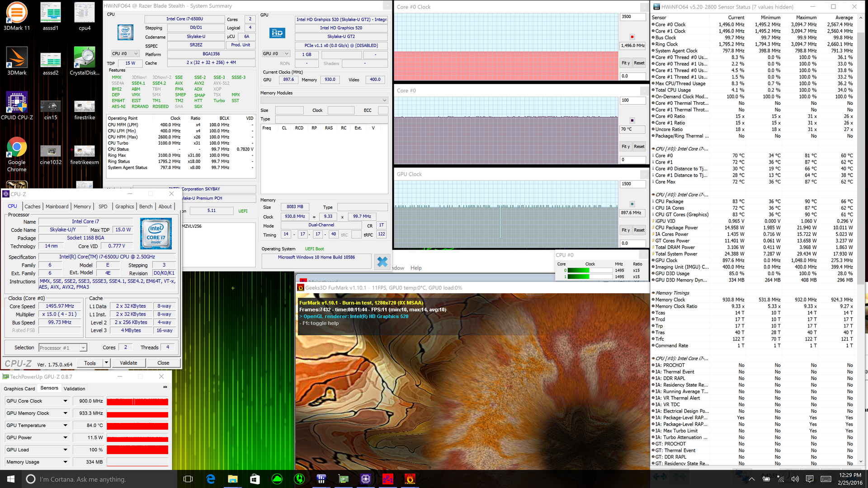868x488 pixels.
Task: Click the HWiNFO64 taskbar icon
Action: point(321,479)
